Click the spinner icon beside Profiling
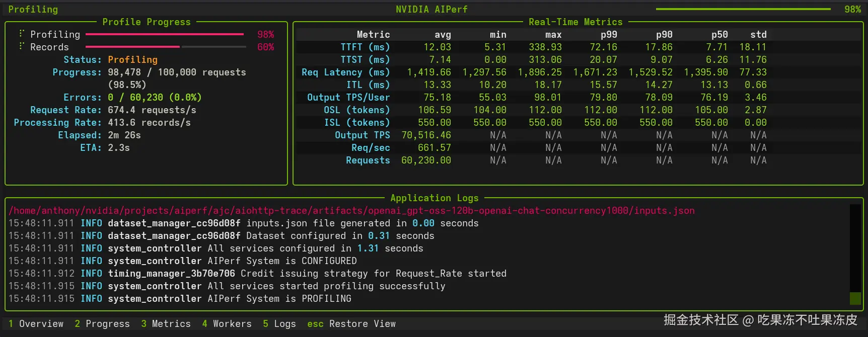The height and width of the screenshot is (337, 868). (x=22, y=34)
